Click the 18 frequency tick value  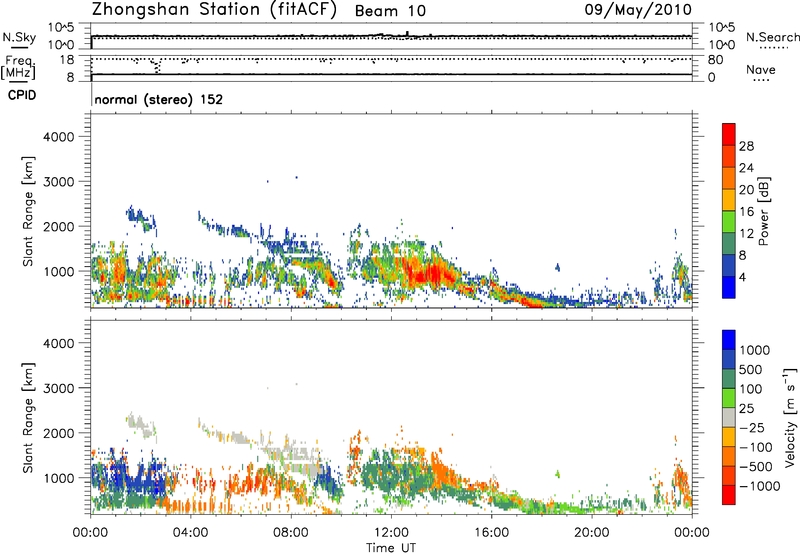point(67,60)
